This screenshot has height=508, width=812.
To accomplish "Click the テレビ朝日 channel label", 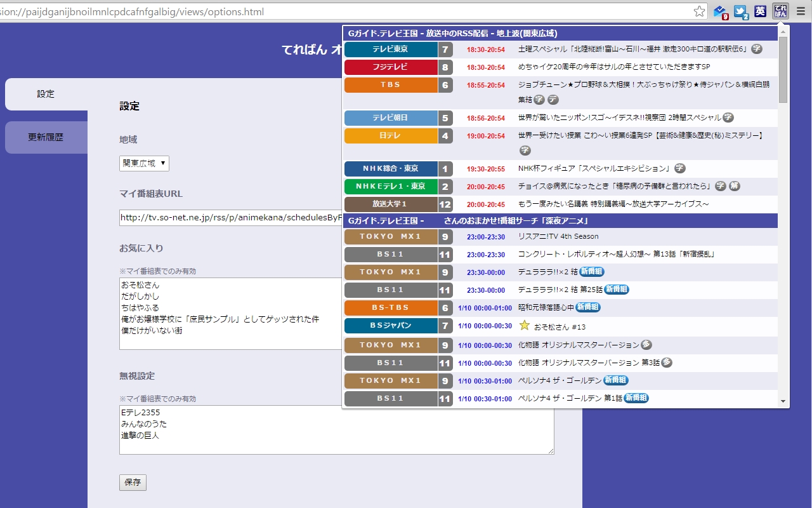I will point(391,118).
